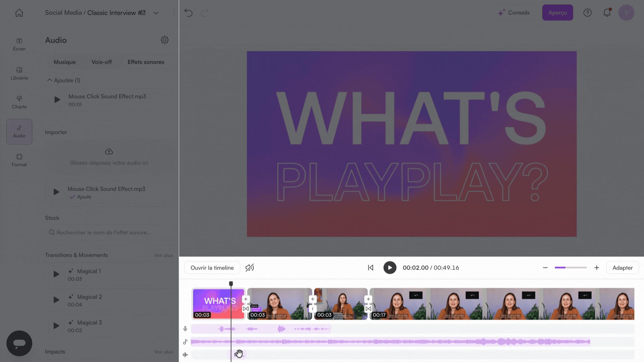This screenshot has width=644, height=362.
Task: Expand project name dropdown chevron
Action: 156,13
